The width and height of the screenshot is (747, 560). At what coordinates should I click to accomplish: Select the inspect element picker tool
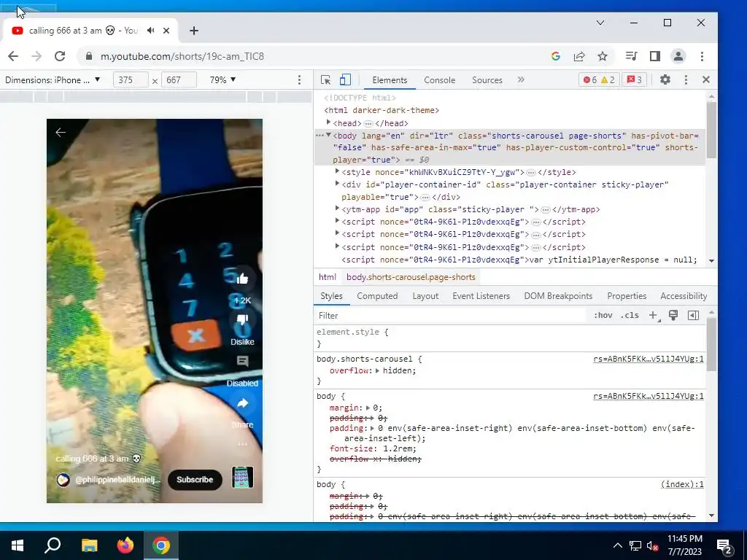click(326, 80)
